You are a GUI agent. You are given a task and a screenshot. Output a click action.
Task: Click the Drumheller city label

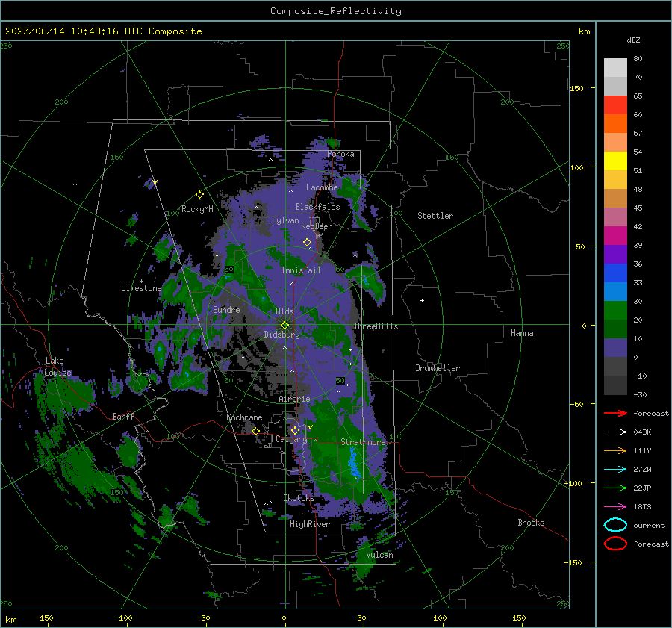tap(438, 368)
